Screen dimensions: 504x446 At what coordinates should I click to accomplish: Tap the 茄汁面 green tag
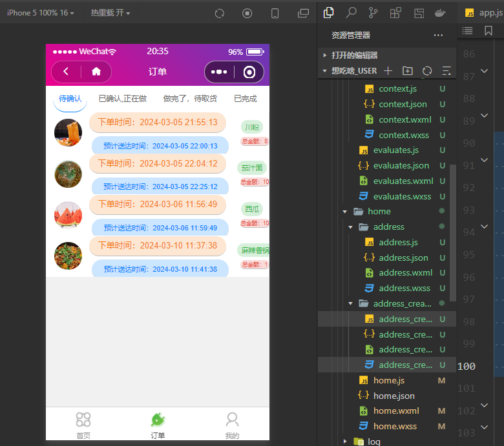tap(252, 168)
